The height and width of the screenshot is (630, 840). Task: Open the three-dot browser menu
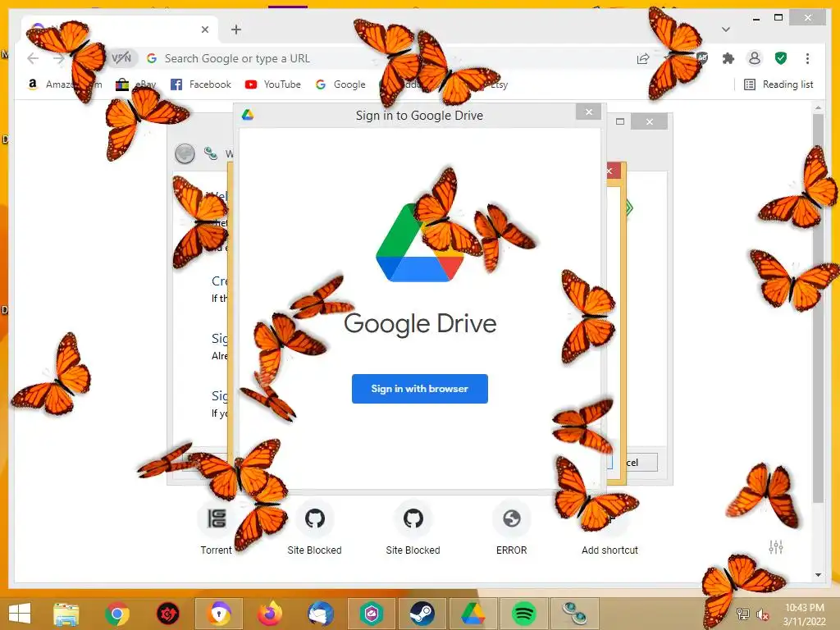tap(807, 58)
